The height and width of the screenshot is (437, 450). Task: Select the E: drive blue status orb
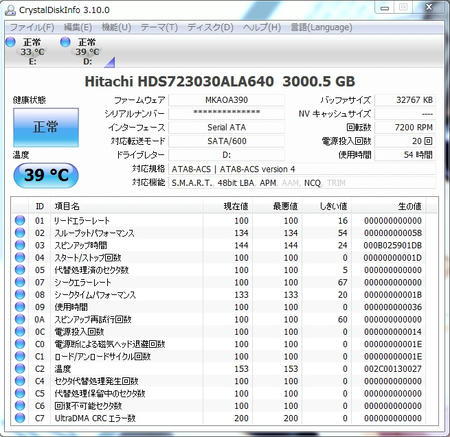tap(11, 42)
